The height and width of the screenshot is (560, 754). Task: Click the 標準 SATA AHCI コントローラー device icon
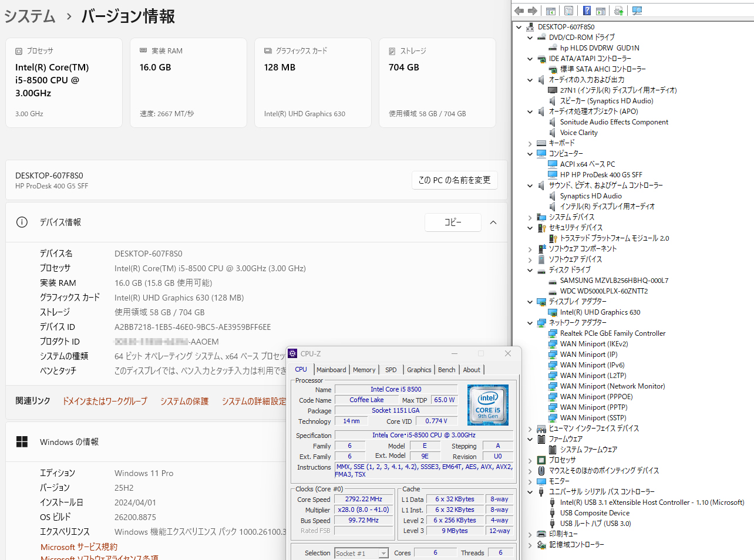(x=553, y=69)
